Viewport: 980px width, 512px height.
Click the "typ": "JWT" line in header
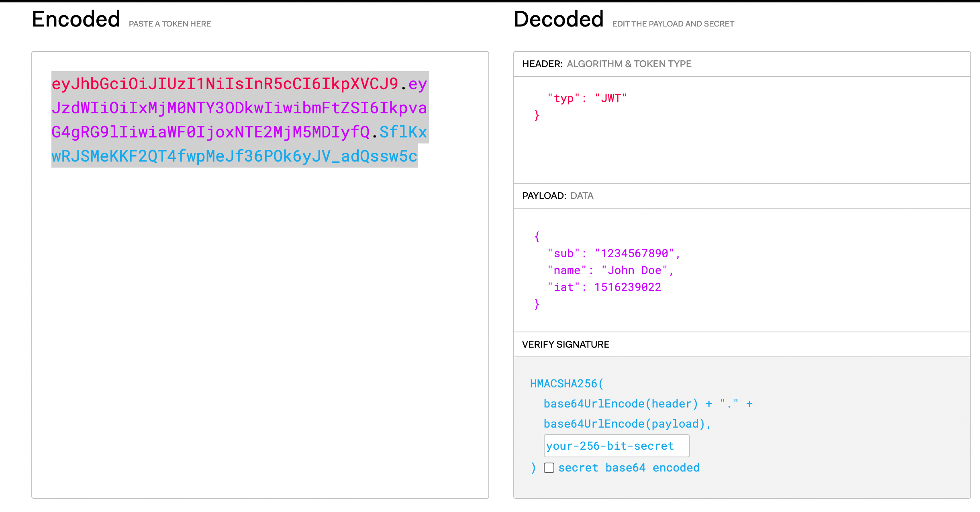coord(586,98)
